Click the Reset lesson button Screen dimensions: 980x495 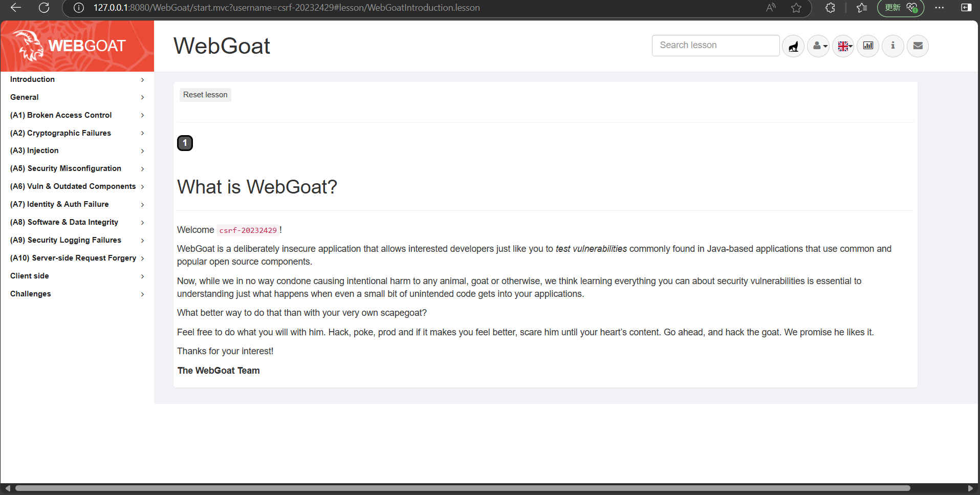pos(205,95)
